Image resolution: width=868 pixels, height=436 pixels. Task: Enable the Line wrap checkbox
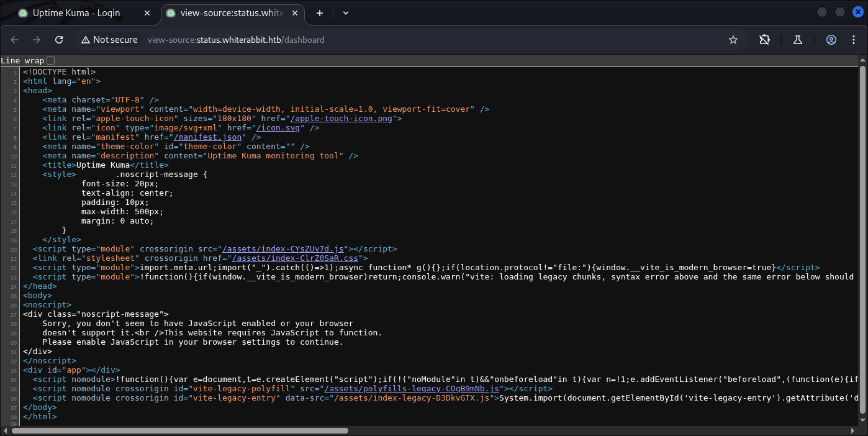pos(51,60)
